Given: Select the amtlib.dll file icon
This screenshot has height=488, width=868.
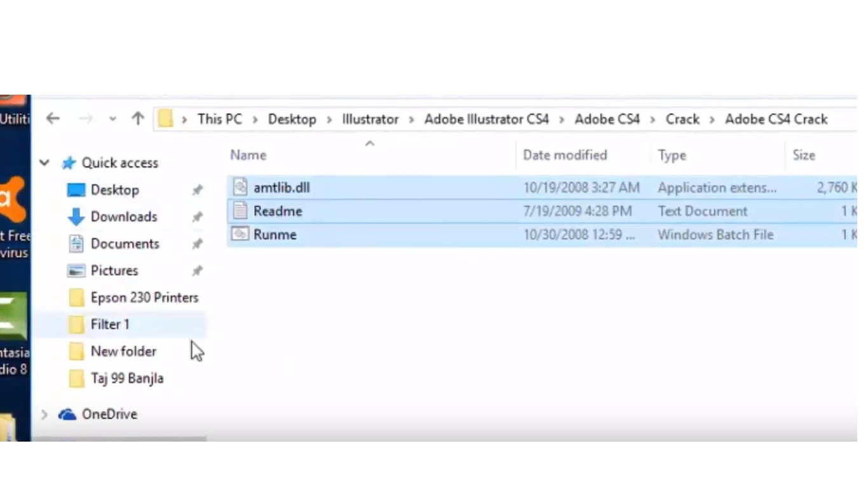Looking at the screenshot, I should (240, 187).
